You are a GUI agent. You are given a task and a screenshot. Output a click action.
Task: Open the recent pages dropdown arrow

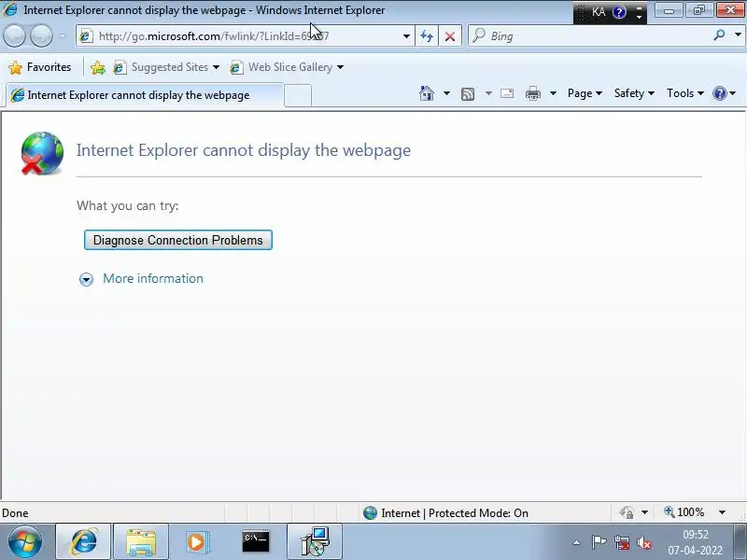[62, 35]
